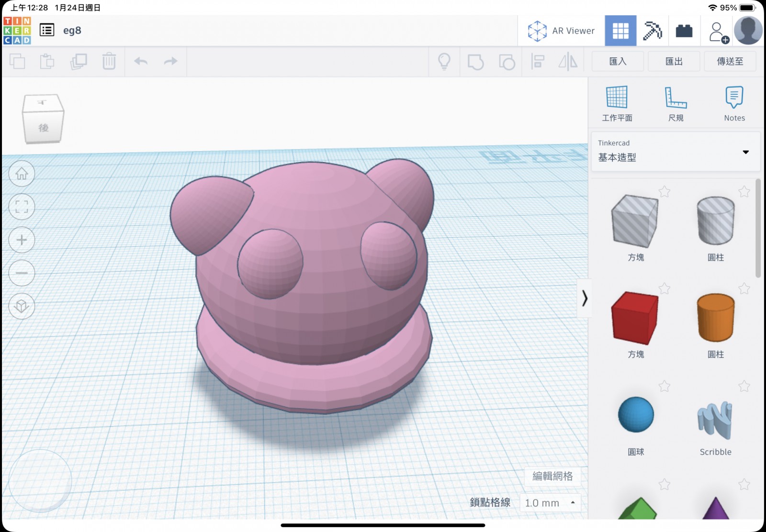Favorite the orange cylinder with its star
The image size is (766, 532).
coord(744,288)
